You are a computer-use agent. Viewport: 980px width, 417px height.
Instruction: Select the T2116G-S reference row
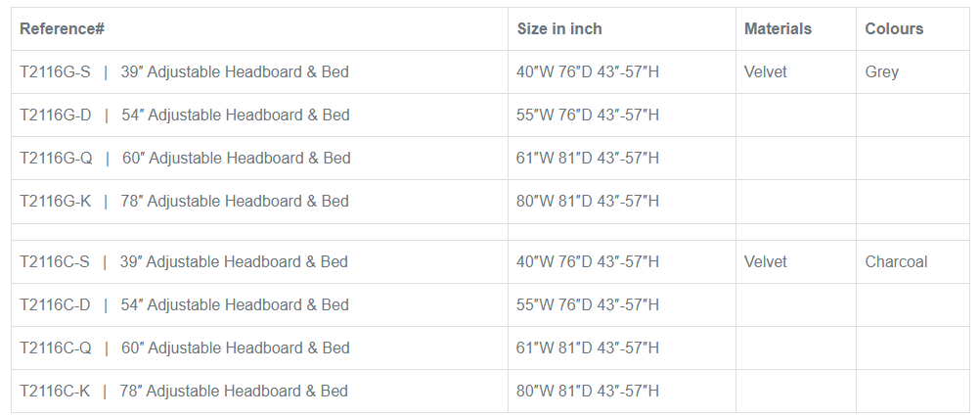point(184,71)
